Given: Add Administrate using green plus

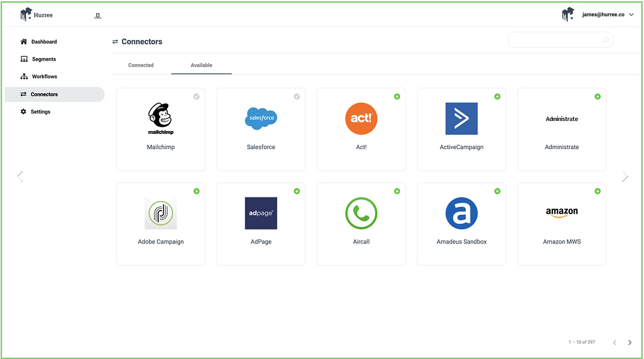Looking at the screenshot, I should [x=597, y=96].
